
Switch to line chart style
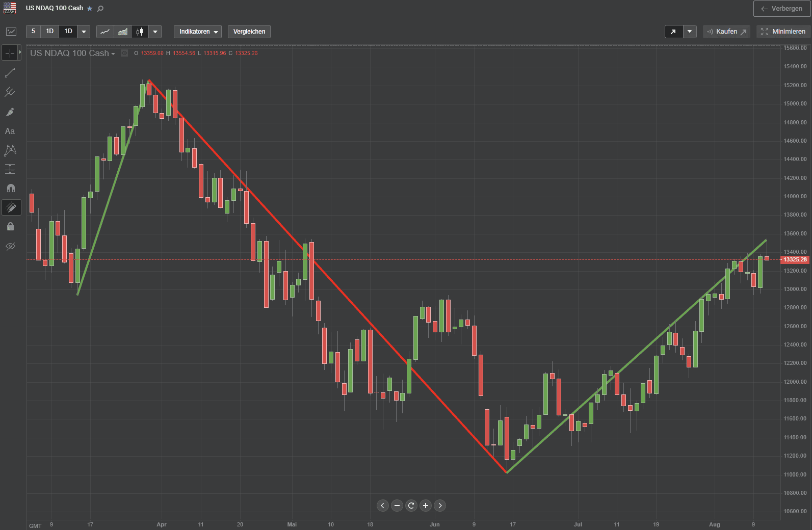click(105, 32)
